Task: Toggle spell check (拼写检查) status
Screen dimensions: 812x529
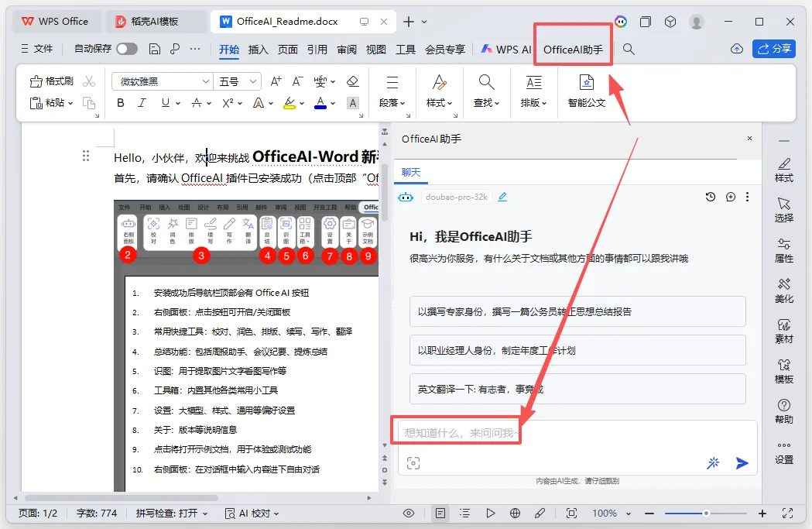Action: [171, 513]
